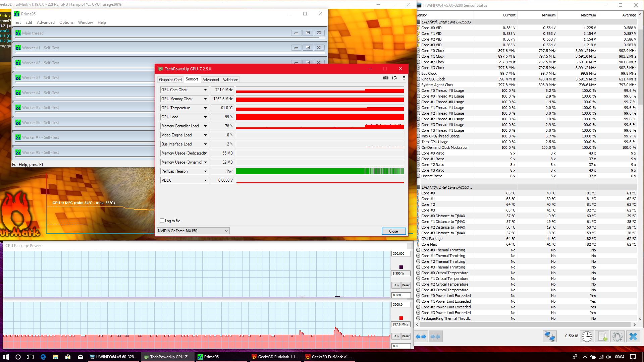This screenshot has width=644, height=362.
Task: Expand GPU Core Clock sensor dropdown
Action: pyautogui.click(x=205, y=90)
